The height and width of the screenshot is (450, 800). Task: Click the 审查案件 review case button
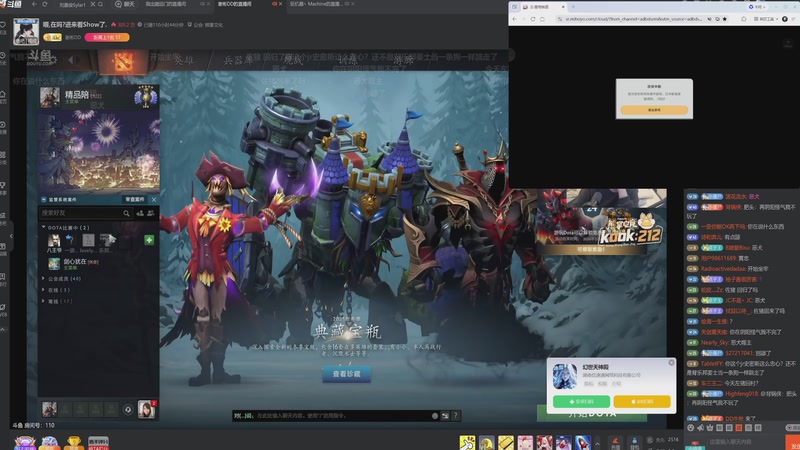click(135, 199)
